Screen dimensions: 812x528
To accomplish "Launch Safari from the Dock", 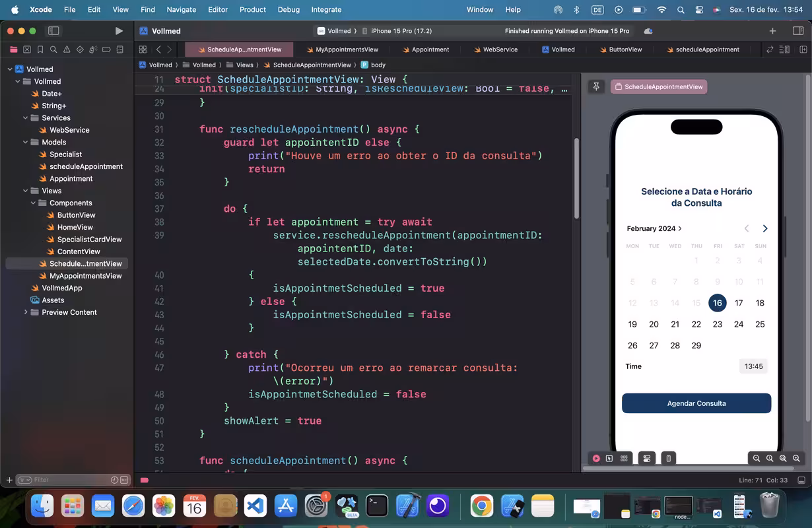I will tap(133, 506).
